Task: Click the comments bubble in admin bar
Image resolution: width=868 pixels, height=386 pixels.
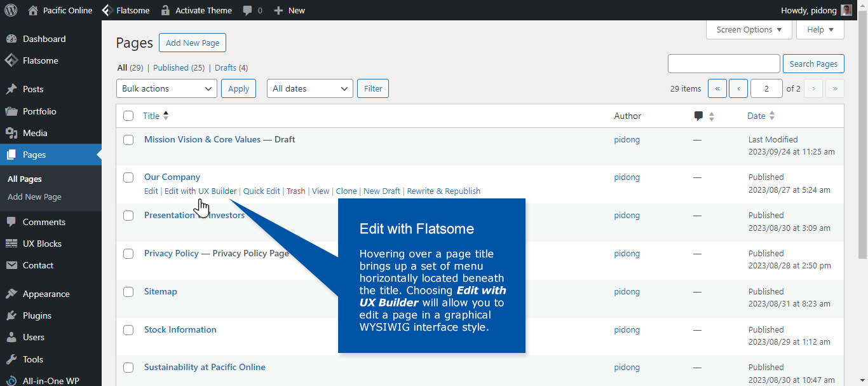Action: tap(248, 11)
